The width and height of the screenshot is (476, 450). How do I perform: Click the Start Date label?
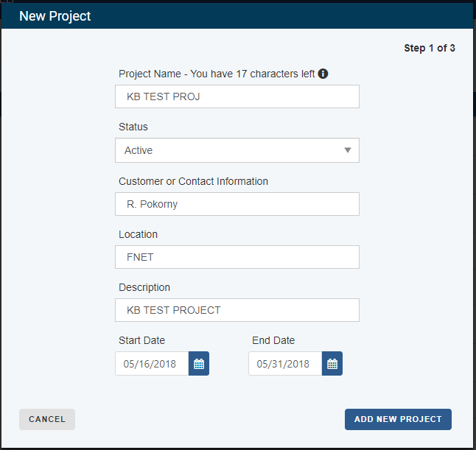click(141, 340)
